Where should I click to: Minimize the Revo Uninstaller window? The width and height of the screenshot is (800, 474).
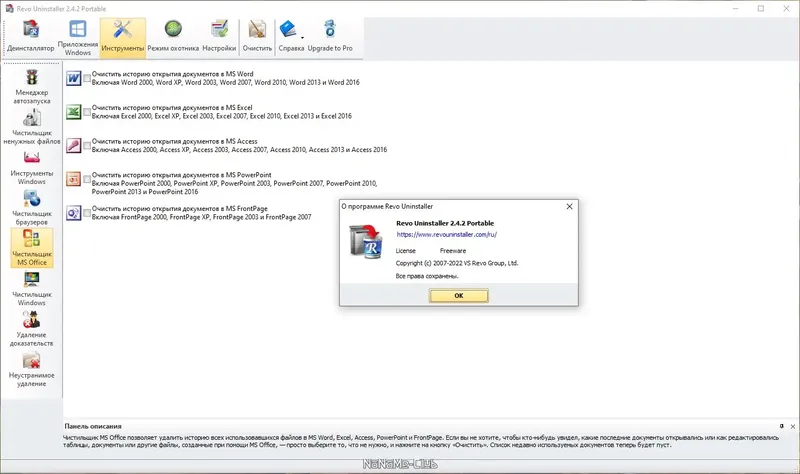[x=736, y=9]
